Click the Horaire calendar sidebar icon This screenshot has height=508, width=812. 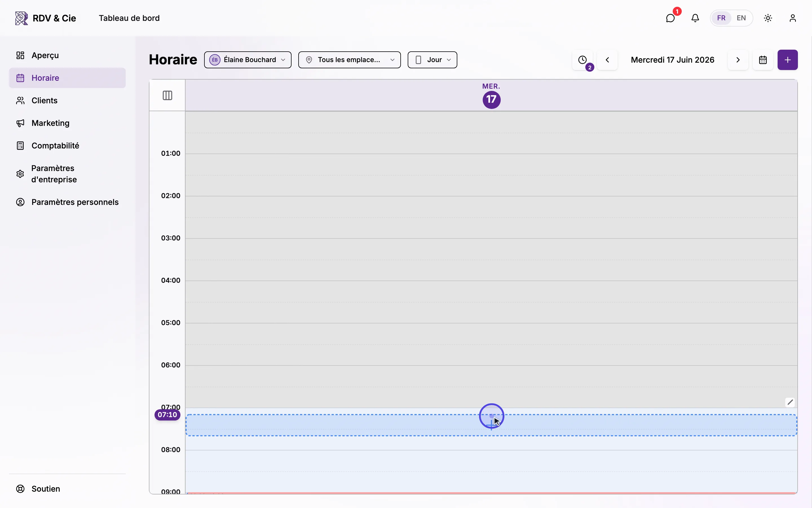pos(21,78)
